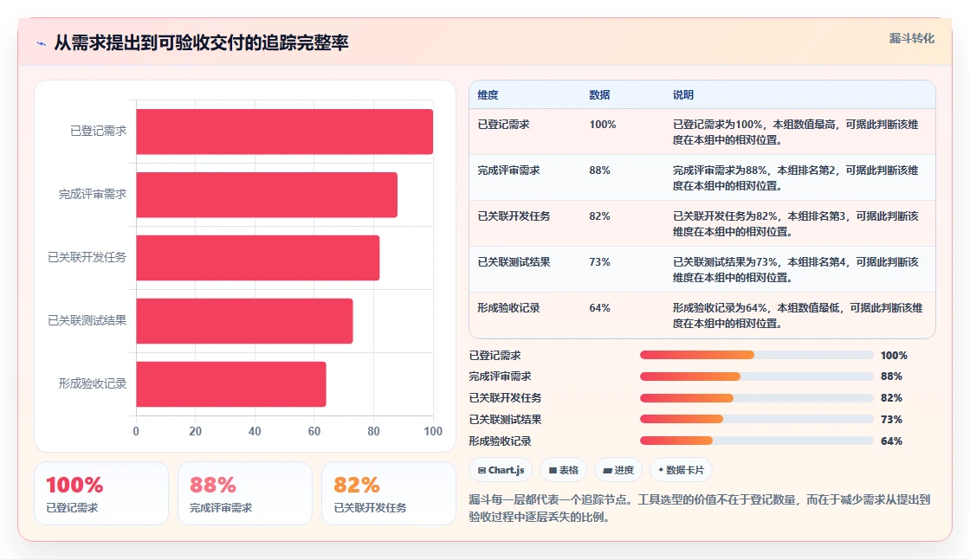Click the chart's 已登记需求 axis label
Viewport: 970px width, 560px height.
[x=98, y=131]
